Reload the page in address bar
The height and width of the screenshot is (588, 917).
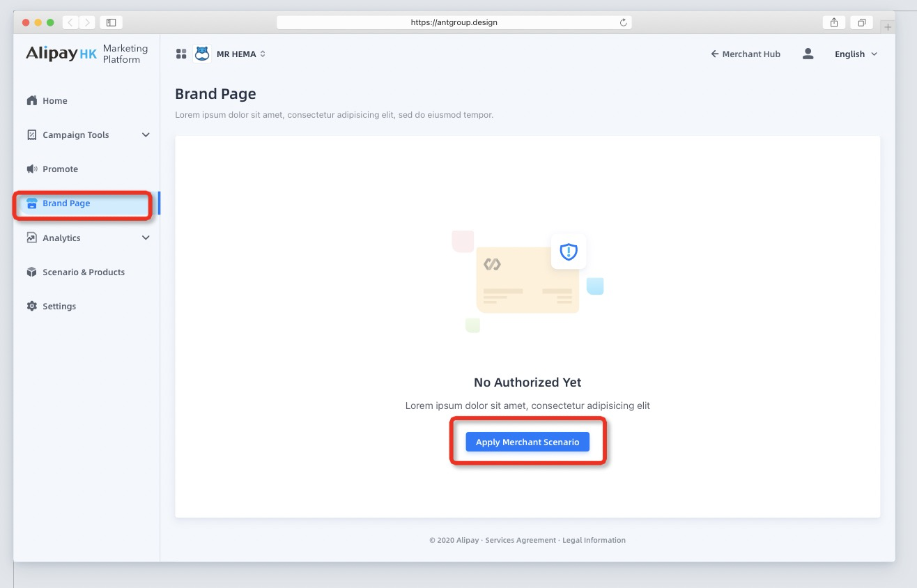623,22
